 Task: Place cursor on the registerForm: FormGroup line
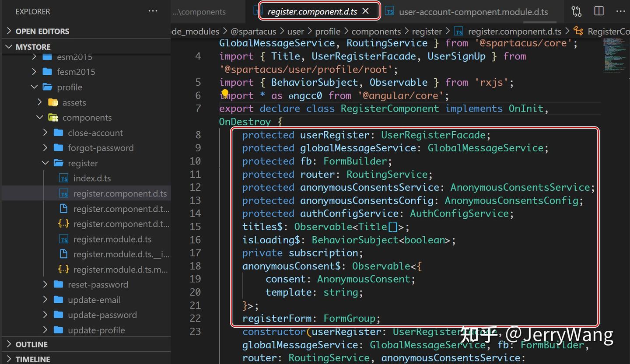pyautogui.click(x=311, y=318)
